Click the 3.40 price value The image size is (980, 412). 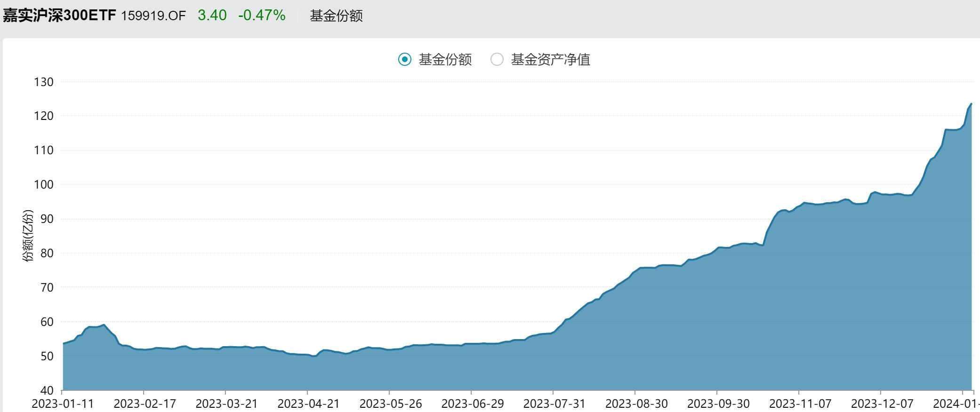point(212,16)
